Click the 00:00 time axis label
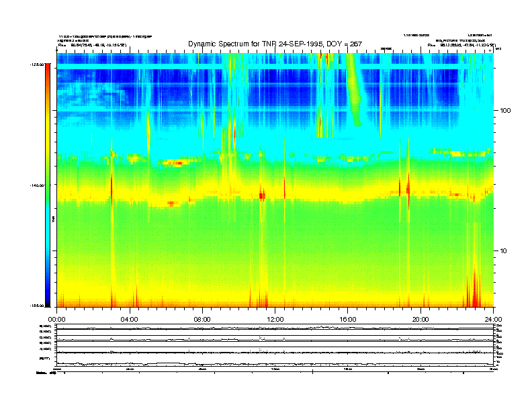 56,320
